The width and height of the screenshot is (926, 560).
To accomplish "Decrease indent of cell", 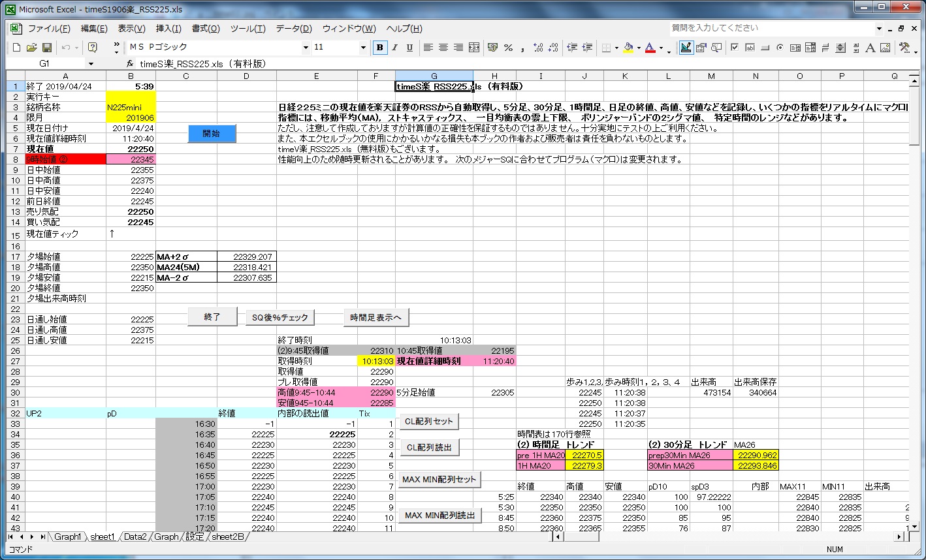I will (x=572, y=47).
